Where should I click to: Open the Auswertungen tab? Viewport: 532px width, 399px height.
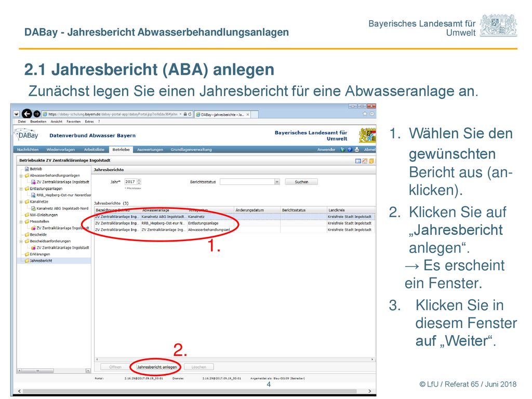pos(150,150)
